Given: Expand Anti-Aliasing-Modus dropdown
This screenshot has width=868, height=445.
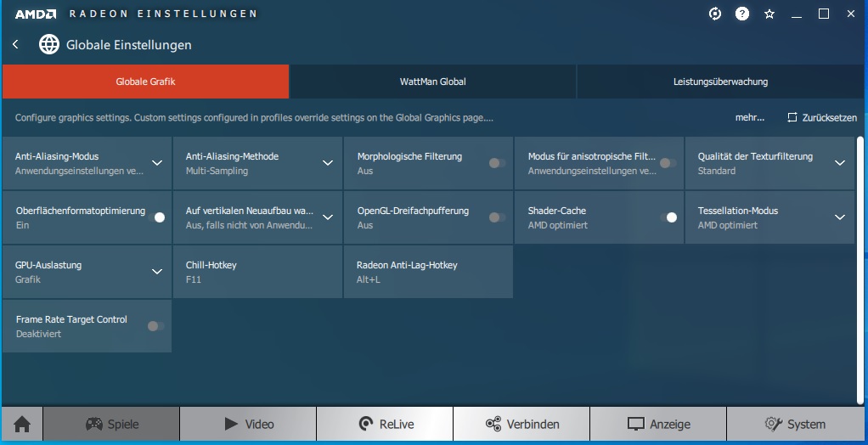Looking at the screenshot, I should click(x=157, y=163).
